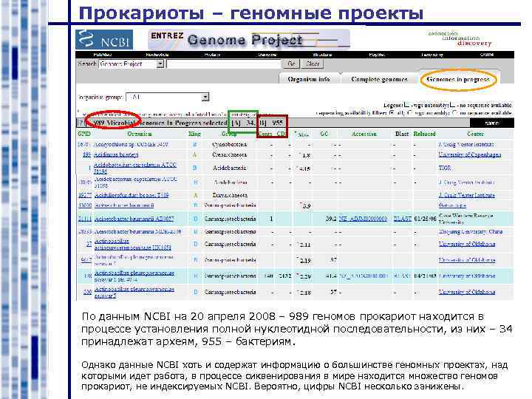Image resolution: width=532 pixels, height=399 pixels.
Task: Sort by the Organism column header
Action: click(140, 134)
